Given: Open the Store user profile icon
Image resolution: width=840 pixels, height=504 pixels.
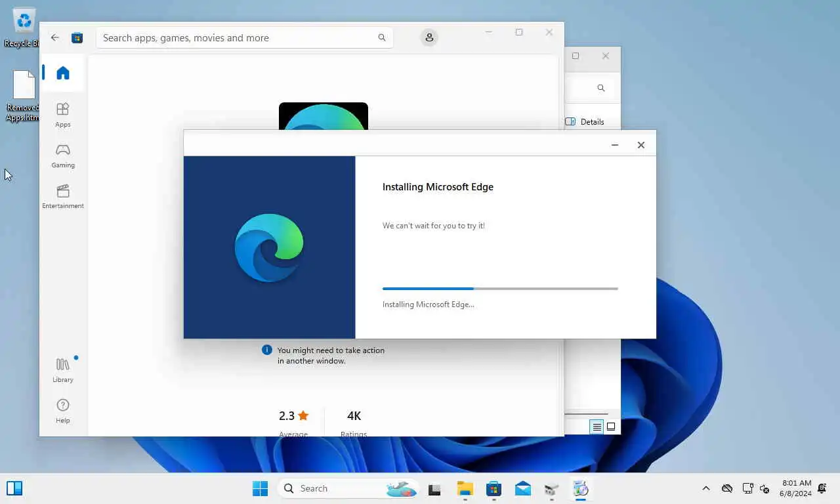Looking at the screenshot, I should (x=429, y=37).
